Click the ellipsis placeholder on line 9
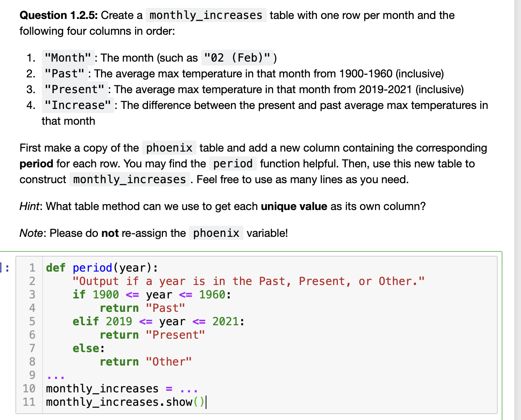The image size is (521, 420). (55, 375)
